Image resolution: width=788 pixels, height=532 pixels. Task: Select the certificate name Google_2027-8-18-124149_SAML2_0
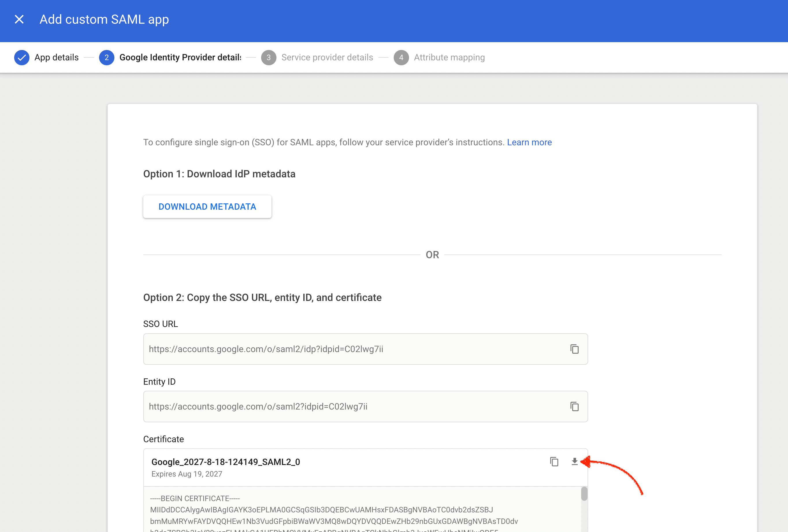point(226,462)
